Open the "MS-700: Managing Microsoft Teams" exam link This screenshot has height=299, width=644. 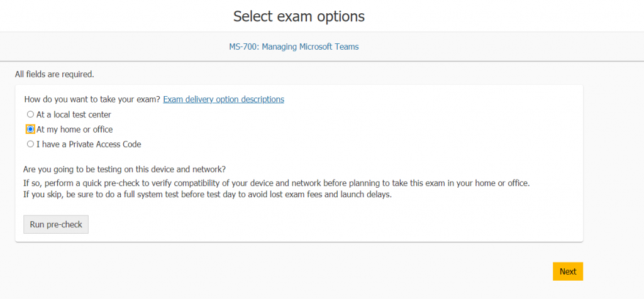coord(299,46)
